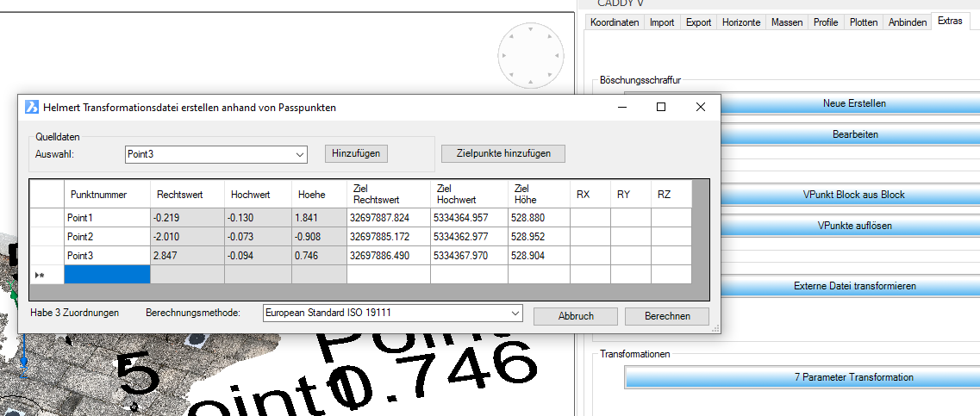Click the BricsCAD icon in dialog title

[32, 107]
